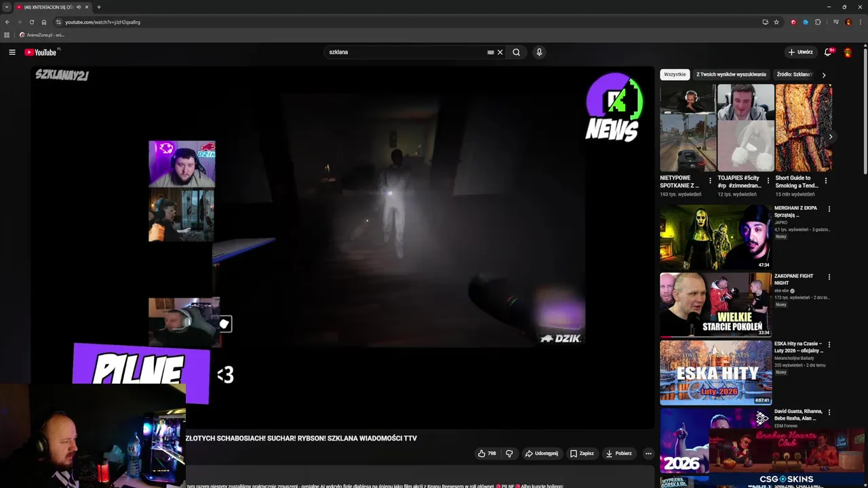Screen dimensions: 868x488
Task: Open the on-screen keyboard in search box
Action: coord(490,52)
